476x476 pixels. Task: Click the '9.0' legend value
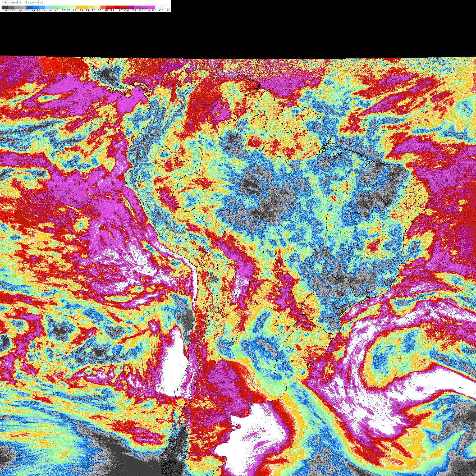click(x=112, y=10)
